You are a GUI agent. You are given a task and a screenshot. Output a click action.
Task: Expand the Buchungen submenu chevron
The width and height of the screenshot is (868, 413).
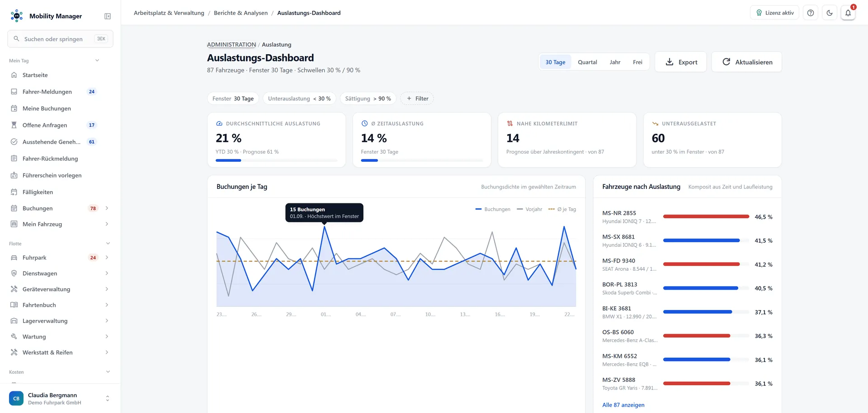(x=107, y=208)
